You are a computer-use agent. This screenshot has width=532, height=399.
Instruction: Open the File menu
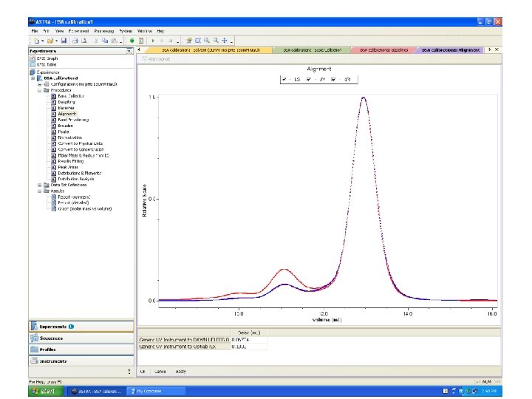[34, 31]
